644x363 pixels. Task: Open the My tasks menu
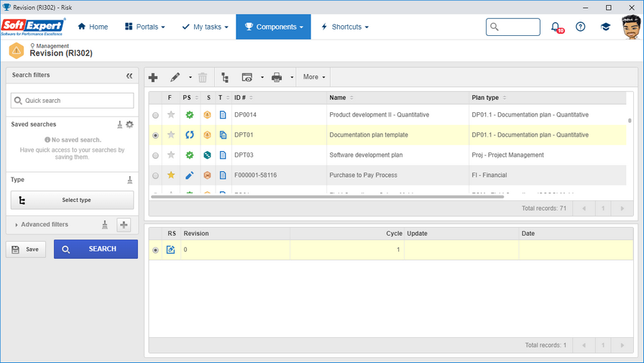(205, 27)
